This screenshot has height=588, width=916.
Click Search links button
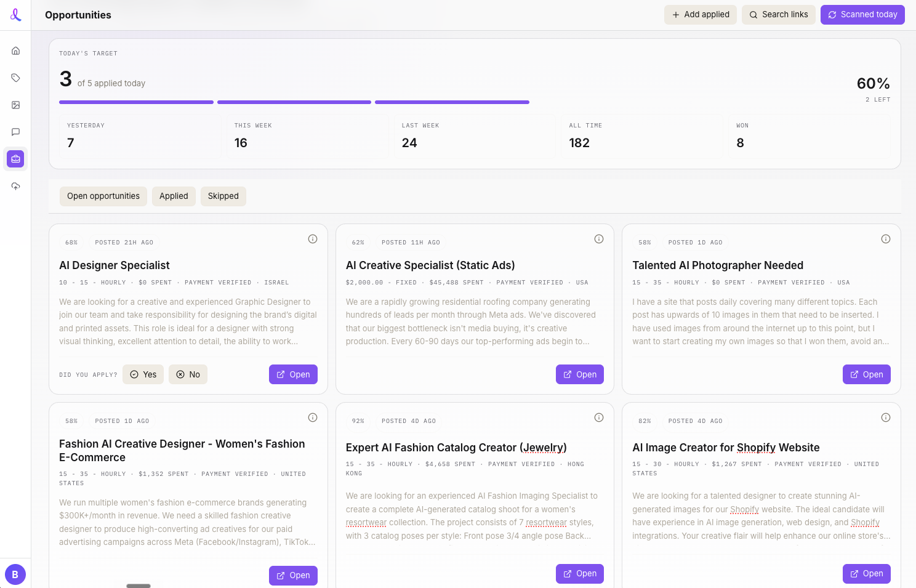(779, 15)
